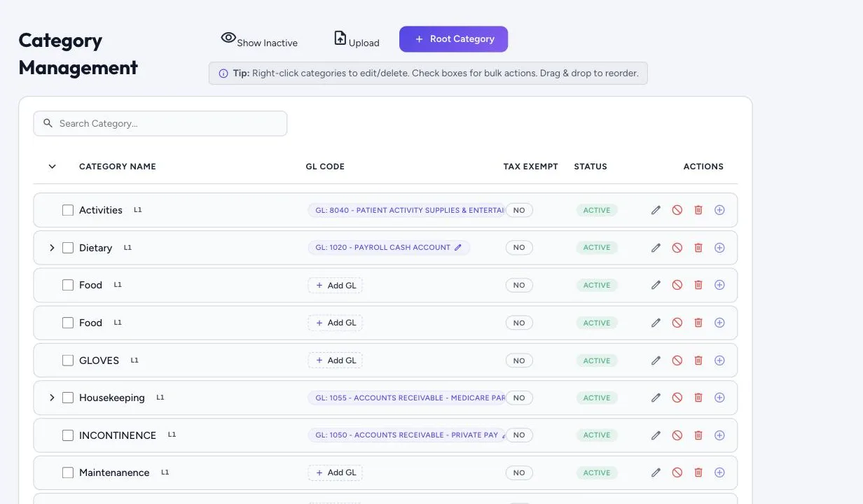Check the Dietary row checkbox

(68, 248)
